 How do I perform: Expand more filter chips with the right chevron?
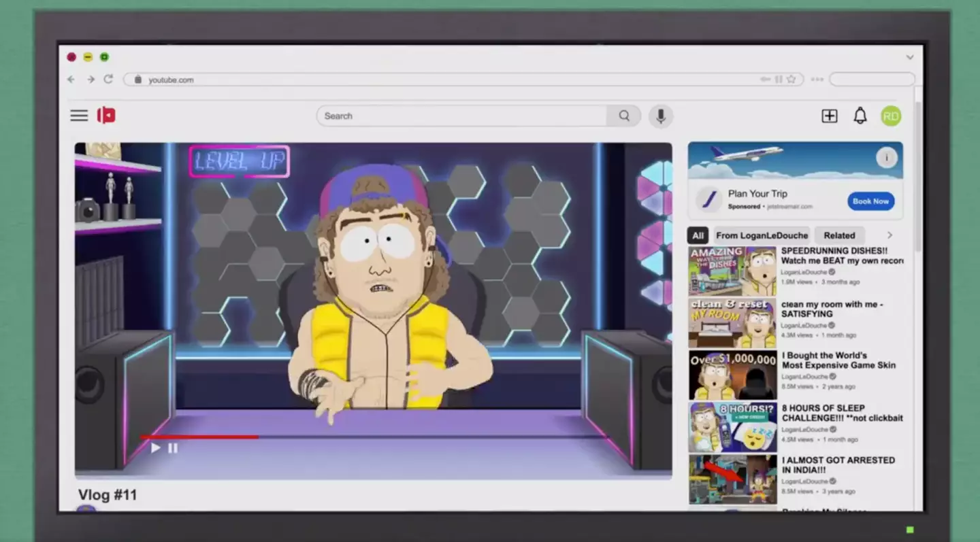click(x=889, y=235)
